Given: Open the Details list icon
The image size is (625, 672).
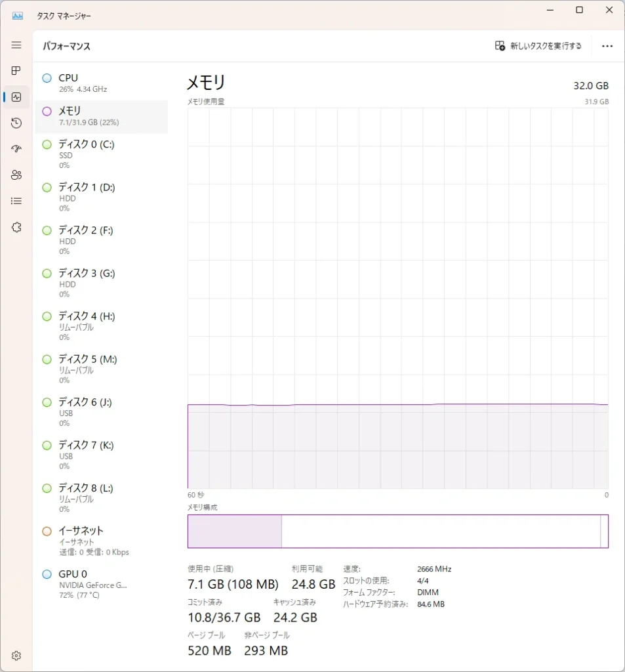Looking at the screenshot, I should coord(16,201).
